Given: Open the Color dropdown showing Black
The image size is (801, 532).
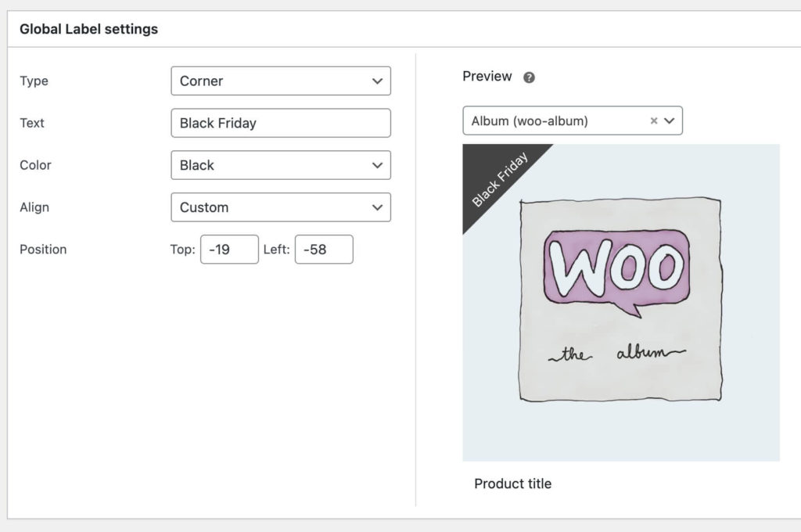Looking at the screenshot, I should pos(281,165).
